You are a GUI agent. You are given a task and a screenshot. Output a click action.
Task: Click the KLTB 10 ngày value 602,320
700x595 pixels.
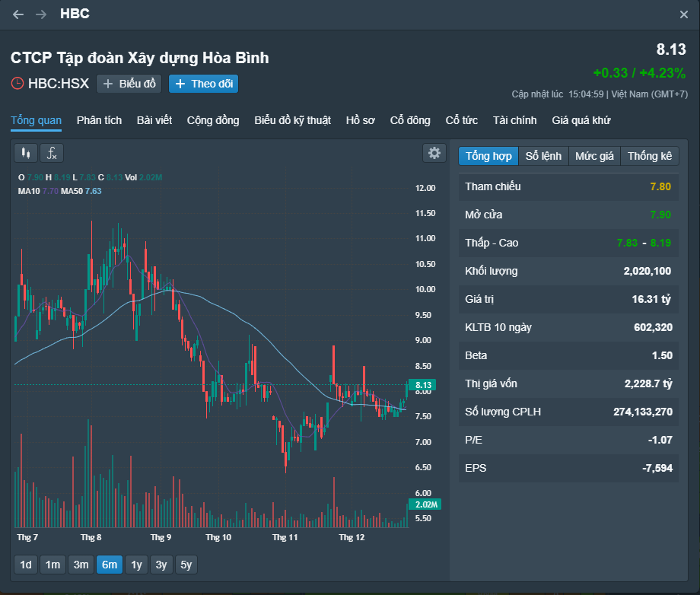(x=653, y=327)
